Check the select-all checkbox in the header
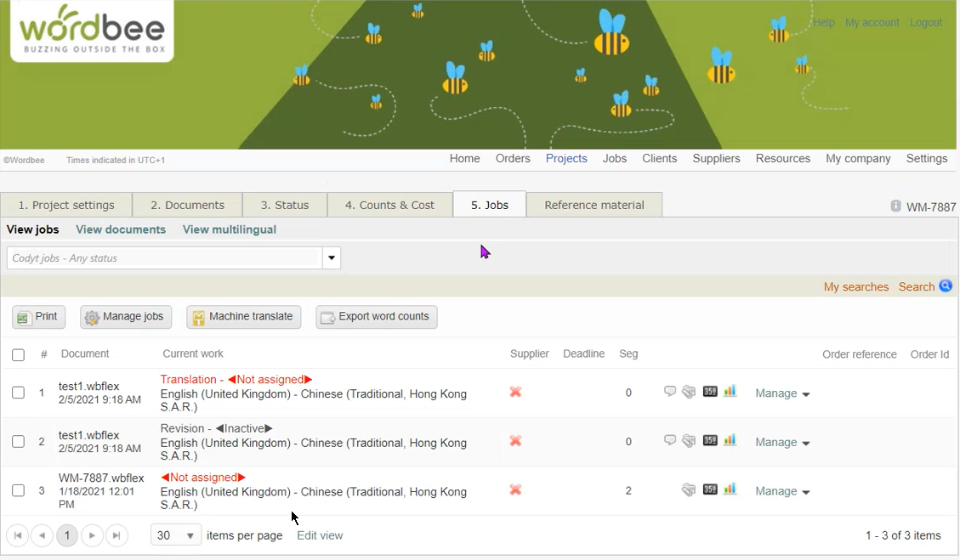This screenshot has height=560, width=960. pyautogui.click(x=18, y=354)
